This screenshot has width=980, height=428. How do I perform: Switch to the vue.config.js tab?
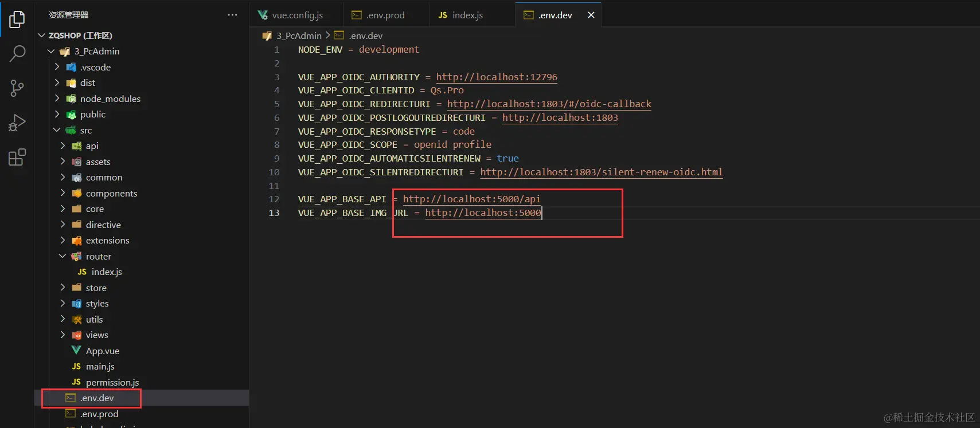pos(296,15)
